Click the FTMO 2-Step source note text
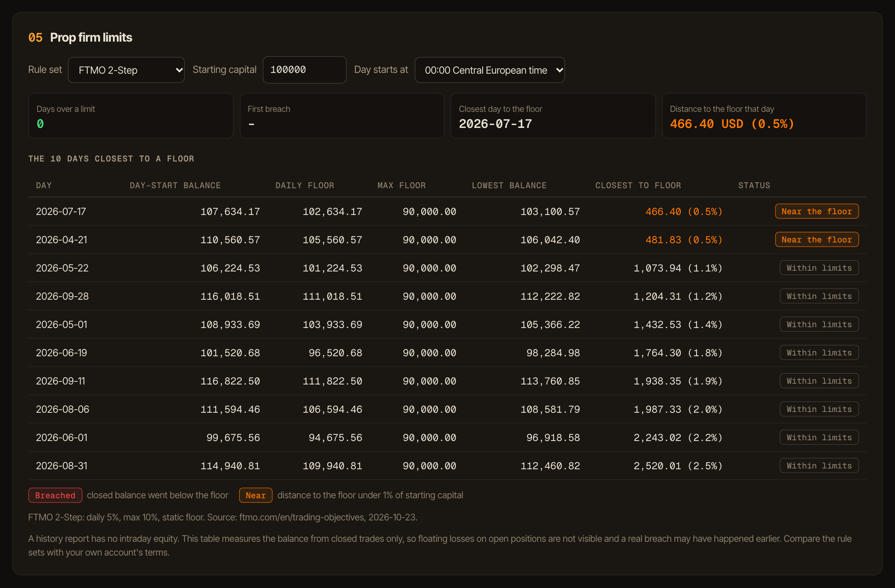 click(223, 517)
